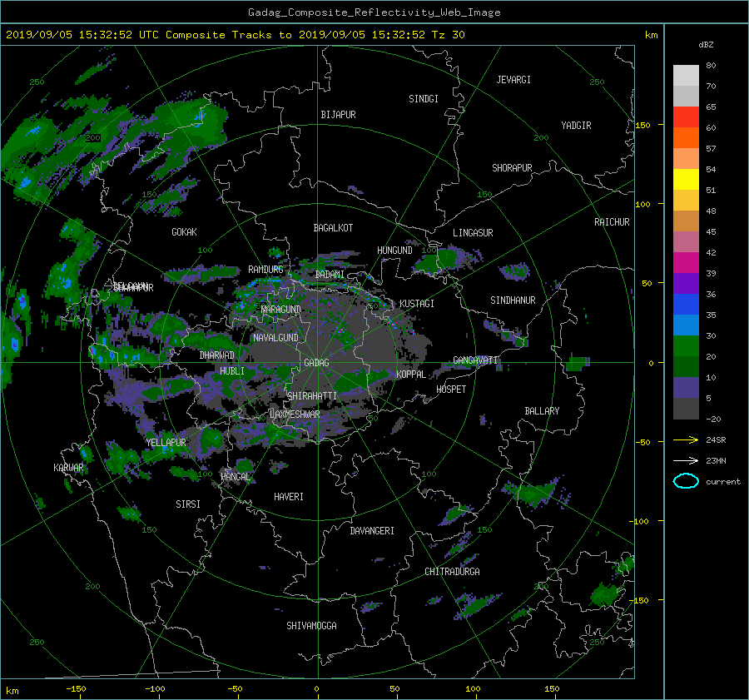The width and height of the screenshot is (749, 700).
Task: Click the SHIVAMOGGA city label
Action: [311, 625]
